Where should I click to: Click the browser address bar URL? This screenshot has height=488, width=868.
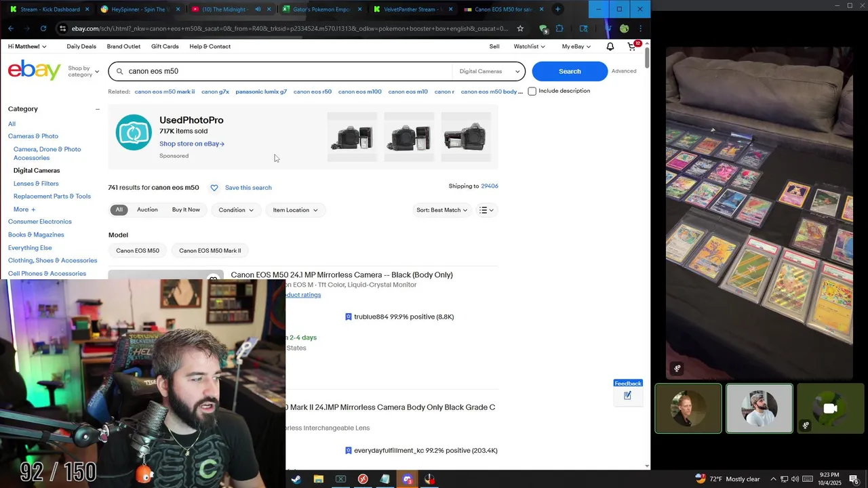tap(290, 28)
